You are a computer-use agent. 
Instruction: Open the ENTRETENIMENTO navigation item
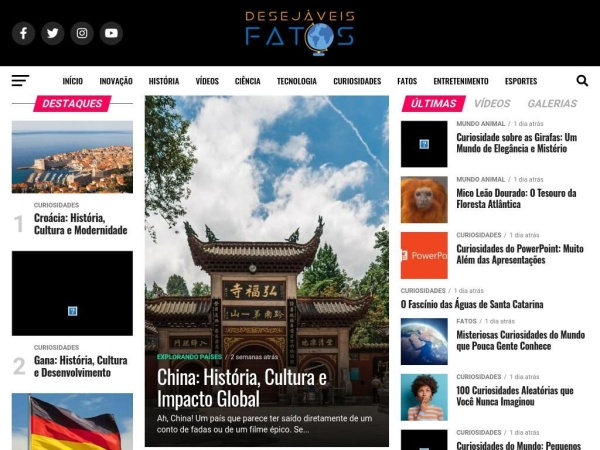461,81
